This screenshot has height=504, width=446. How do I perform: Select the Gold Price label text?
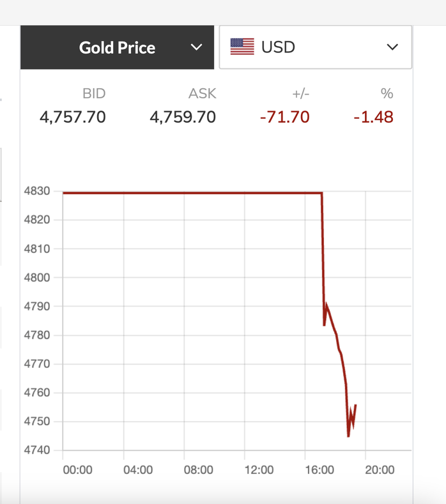pyautogui.click(x=117, y=47)
